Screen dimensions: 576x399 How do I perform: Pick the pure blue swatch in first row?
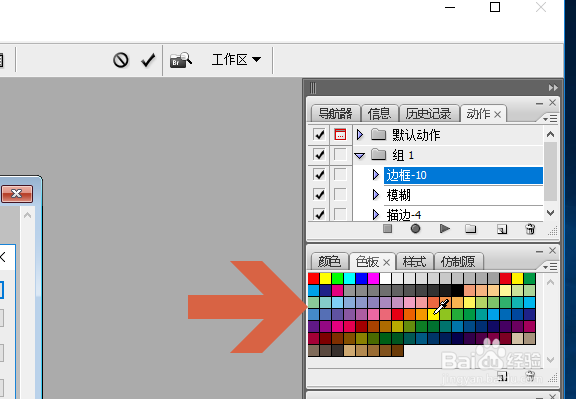click(361, 278)
